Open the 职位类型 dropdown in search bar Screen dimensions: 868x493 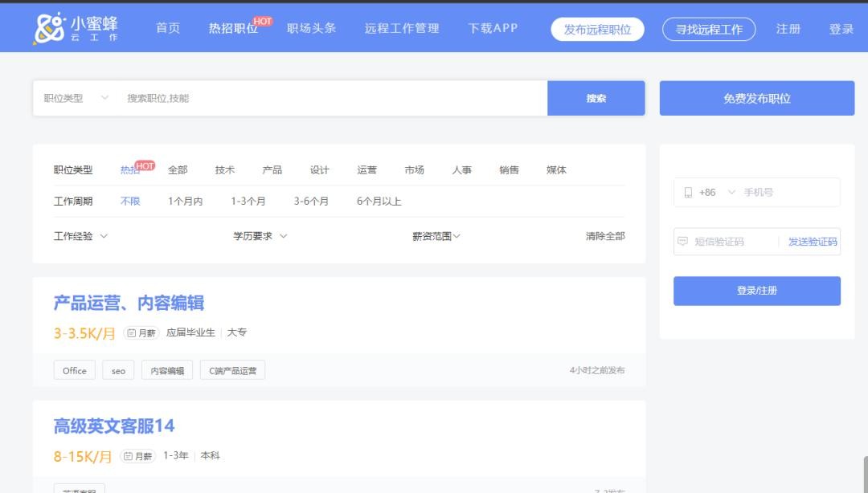click(x=76, y=98)
